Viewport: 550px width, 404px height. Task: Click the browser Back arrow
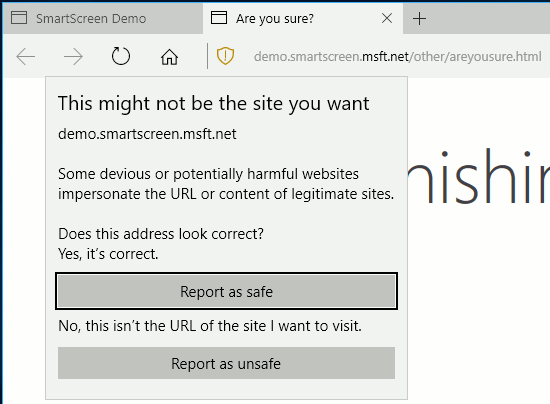26,56
